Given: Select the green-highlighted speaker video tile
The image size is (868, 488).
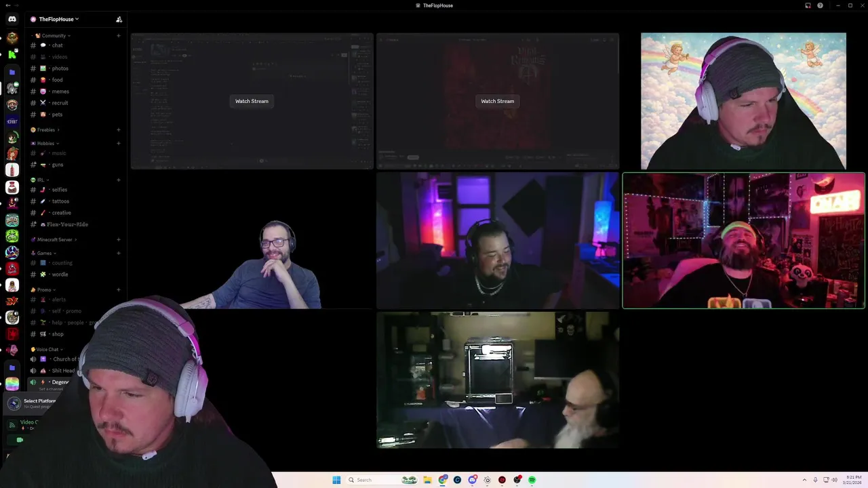Looking at the screenshot, I should coord(743,241).
